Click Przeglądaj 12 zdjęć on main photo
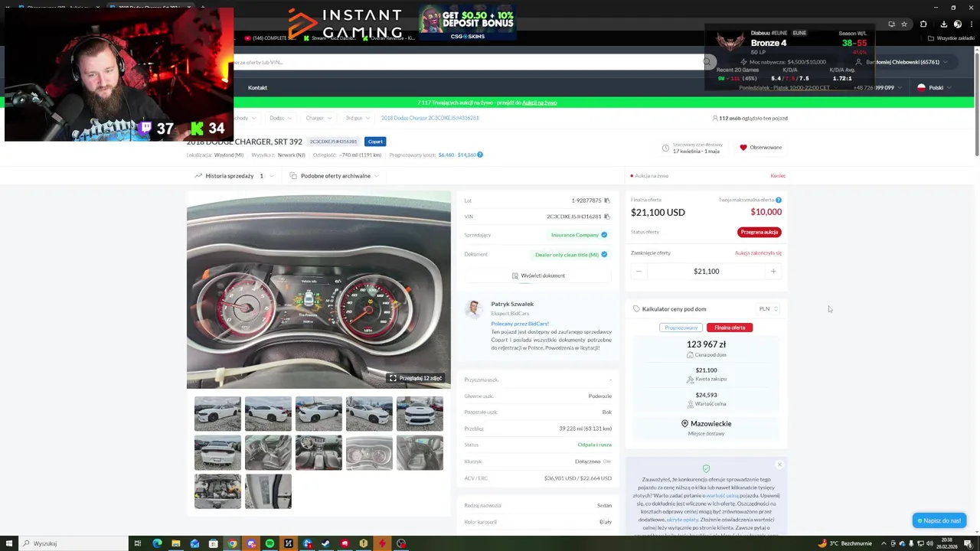Viewport: 980px width, 551px height. pos(417,378)
